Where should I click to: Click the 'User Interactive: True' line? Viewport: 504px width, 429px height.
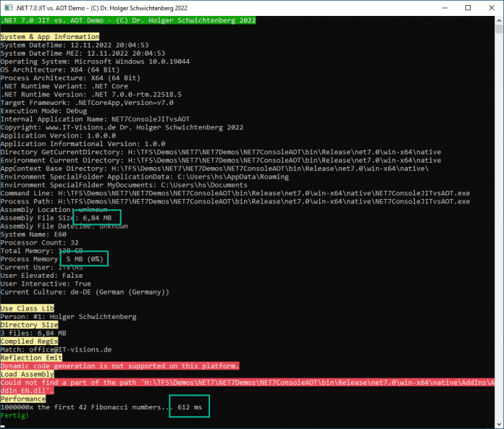[x=46, y=284]
